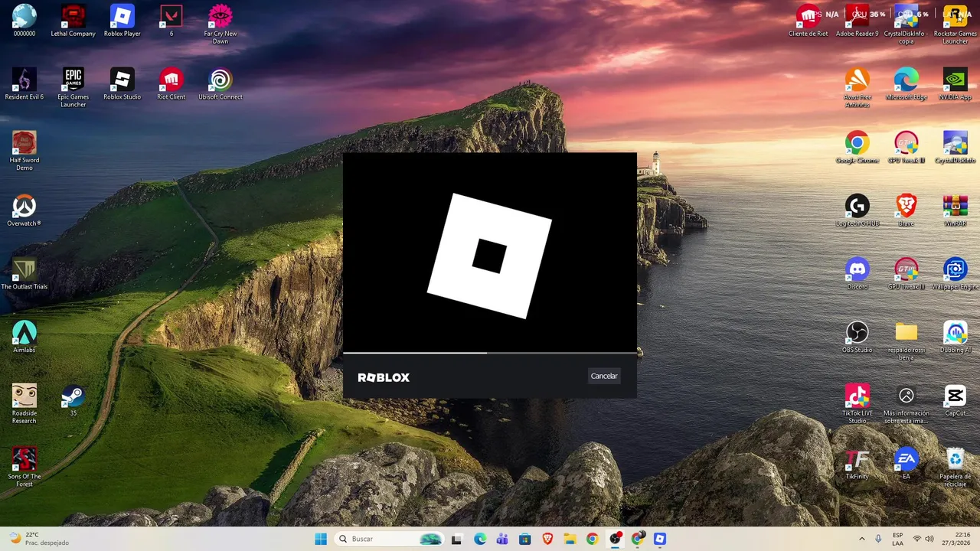The height and width of the screenshot is (551, 980).
Task: Select the Roadside Research desktop icon
Action: click(24, 403)
